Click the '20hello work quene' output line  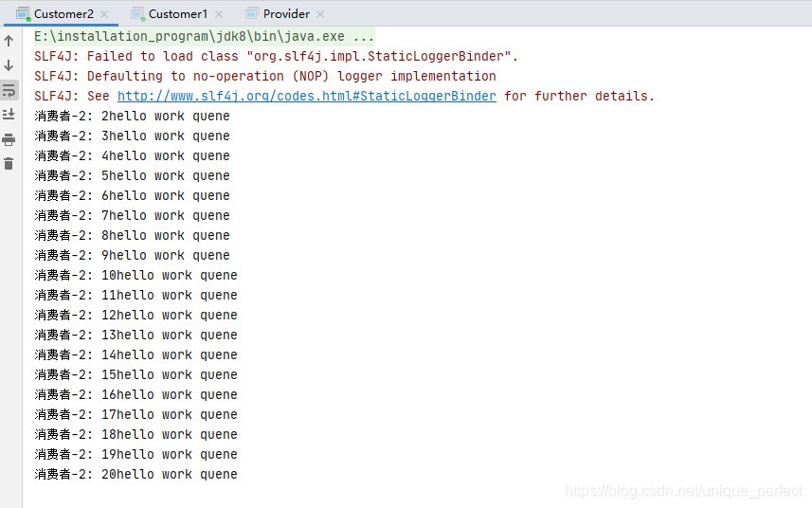tap(135, 474)
